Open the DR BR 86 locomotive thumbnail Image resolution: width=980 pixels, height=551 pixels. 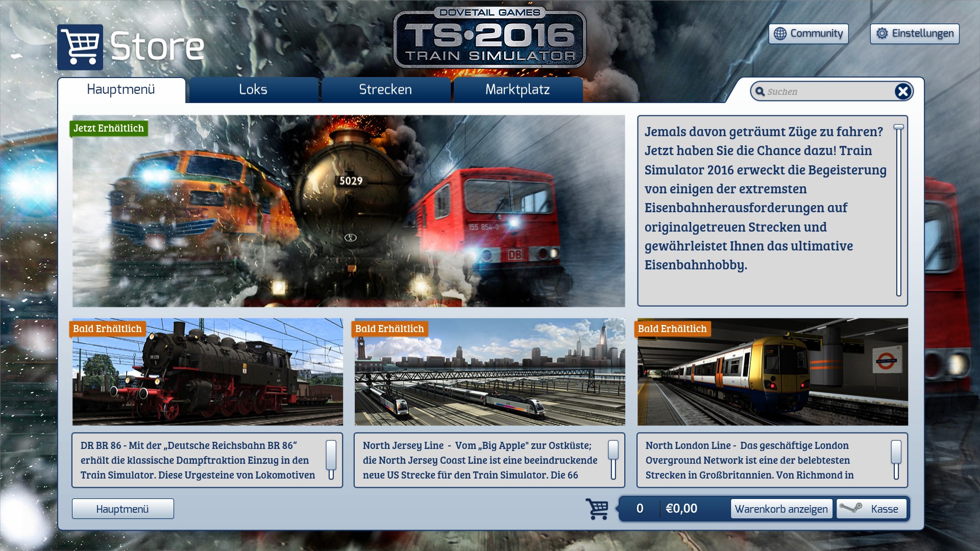[207, 372]
